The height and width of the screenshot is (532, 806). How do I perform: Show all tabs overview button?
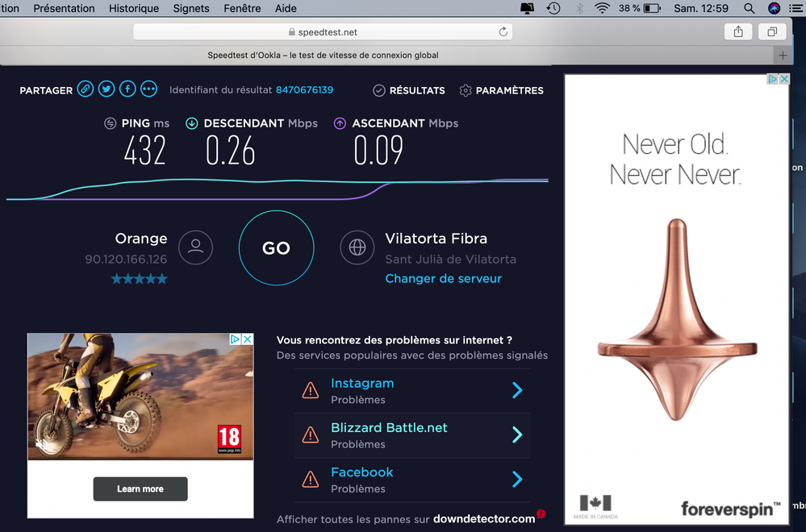tap(772, 31)
